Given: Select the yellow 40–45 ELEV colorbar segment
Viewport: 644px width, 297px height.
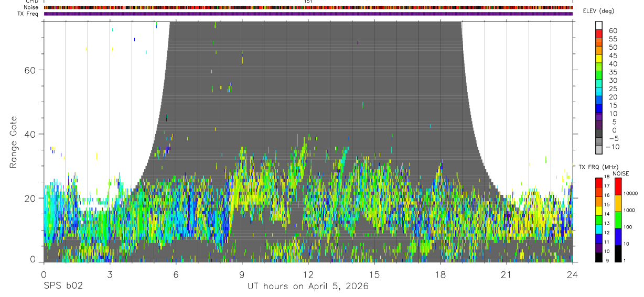Looking at the screenshot, I should coord(599,60).
